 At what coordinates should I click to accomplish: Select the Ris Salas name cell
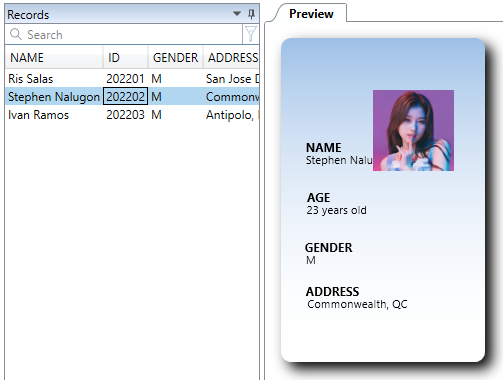pyautogui.click(x=54, y=79)
